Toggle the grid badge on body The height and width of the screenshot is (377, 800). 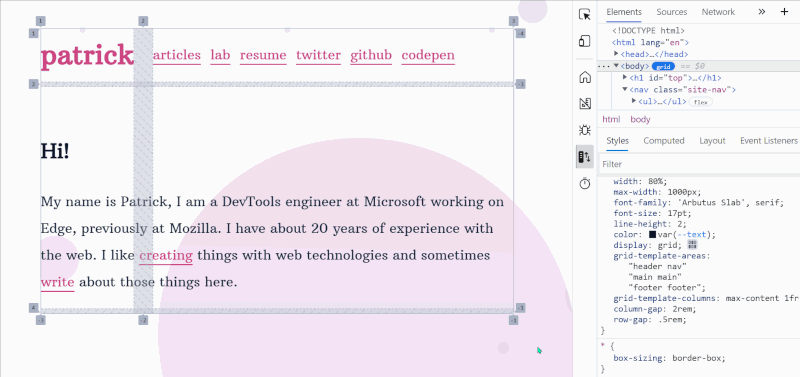[664, 66]
